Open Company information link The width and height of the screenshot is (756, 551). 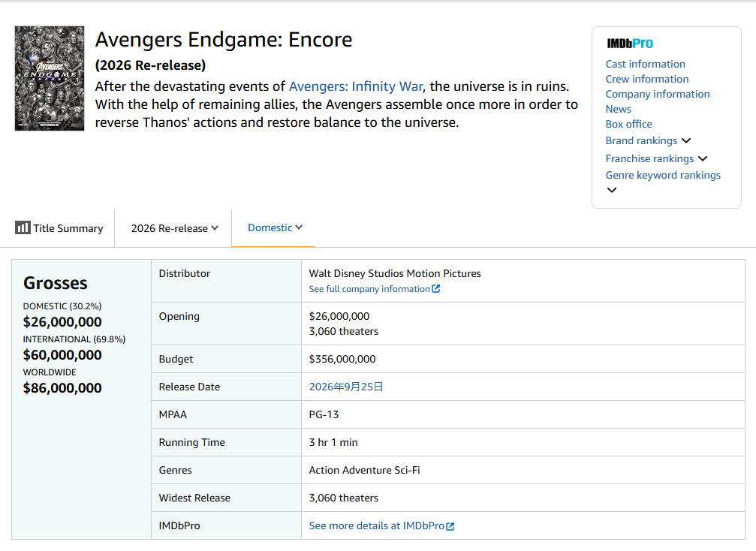658,94
